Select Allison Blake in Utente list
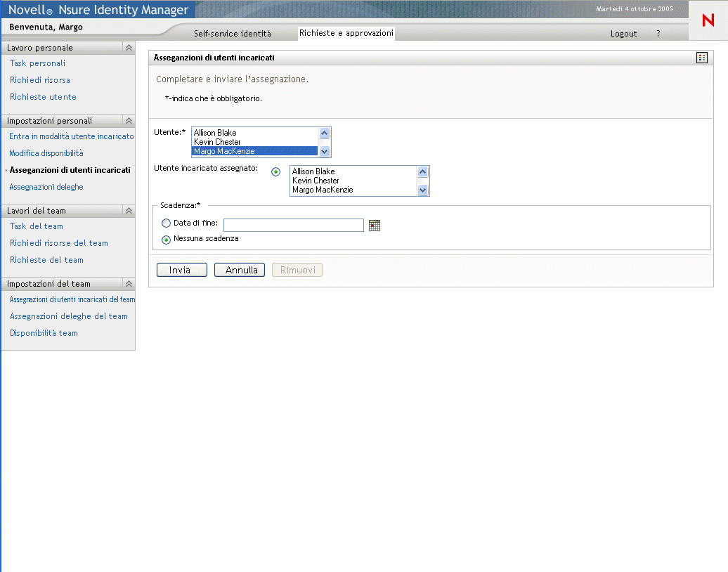The width and height of the screenshot is (728, 572). pos(255,133)
